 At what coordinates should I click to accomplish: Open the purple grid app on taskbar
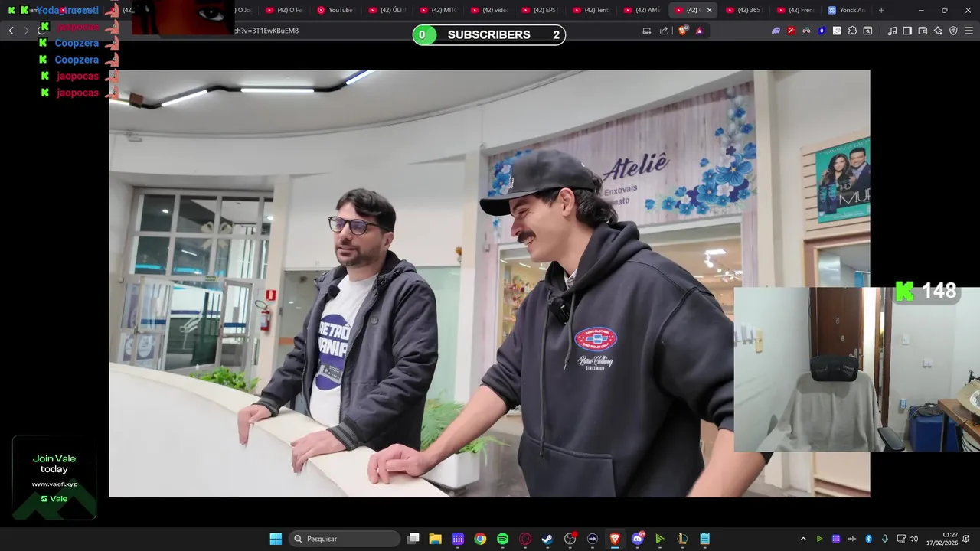[458, 539]
